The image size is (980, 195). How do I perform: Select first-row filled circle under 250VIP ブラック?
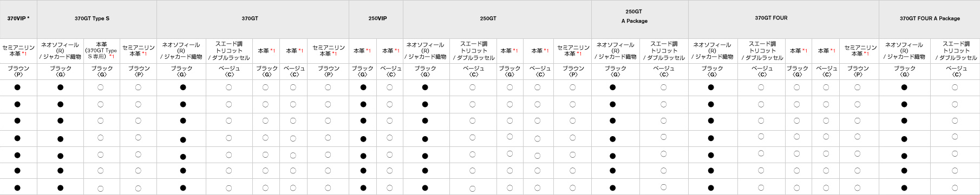coord(363,88)
